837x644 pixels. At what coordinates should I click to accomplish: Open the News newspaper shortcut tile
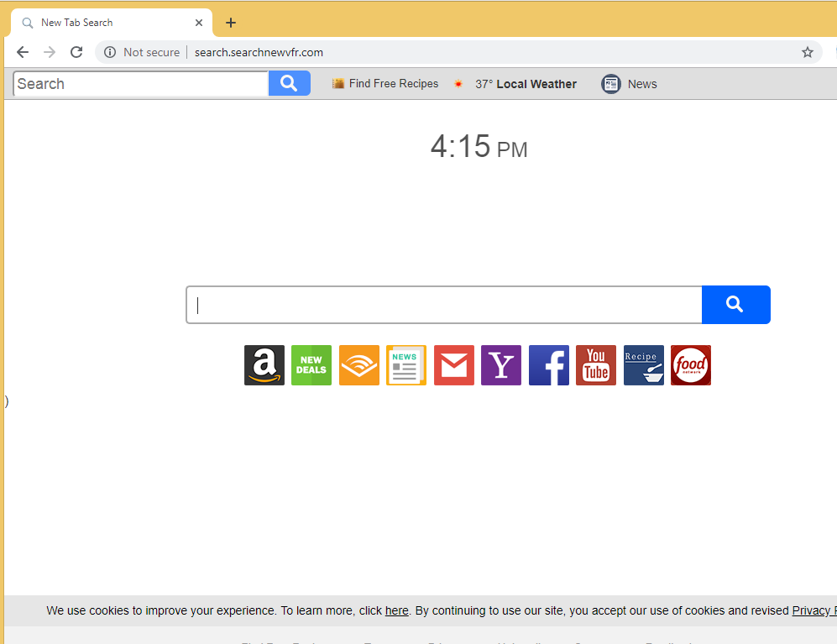click(406, 365)
